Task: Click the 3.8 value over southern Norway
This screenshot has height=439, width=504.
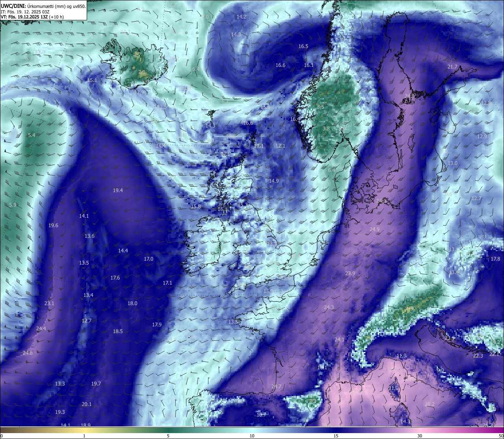Action: [x=326, y=128]
